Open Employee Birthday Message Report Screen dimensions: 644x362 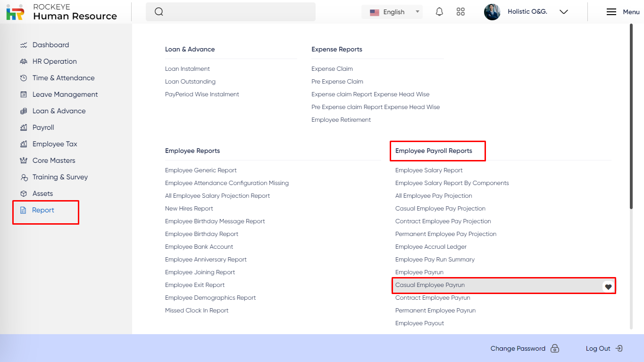(215, 221)
